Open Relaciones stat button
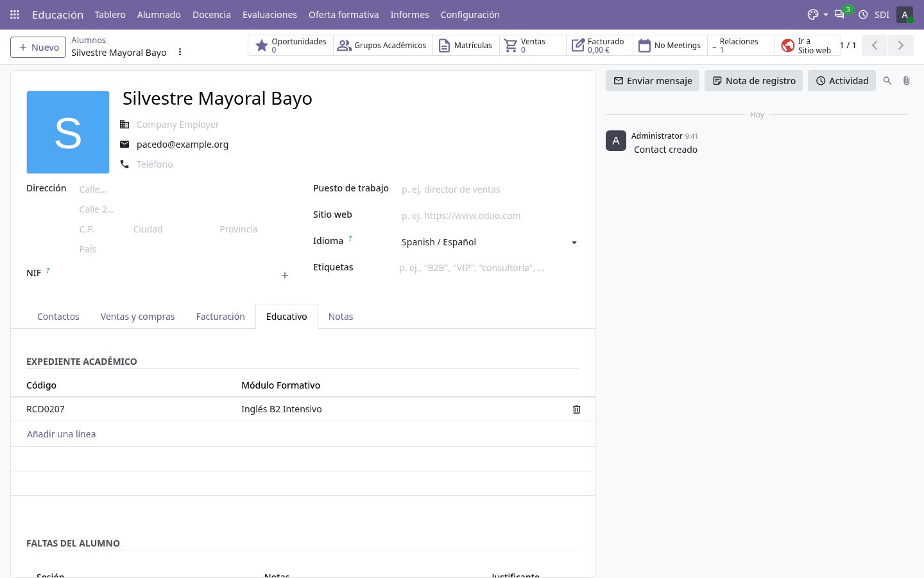Image resolution: width=924 pixels, height=578 pixels. coord(740,45)
